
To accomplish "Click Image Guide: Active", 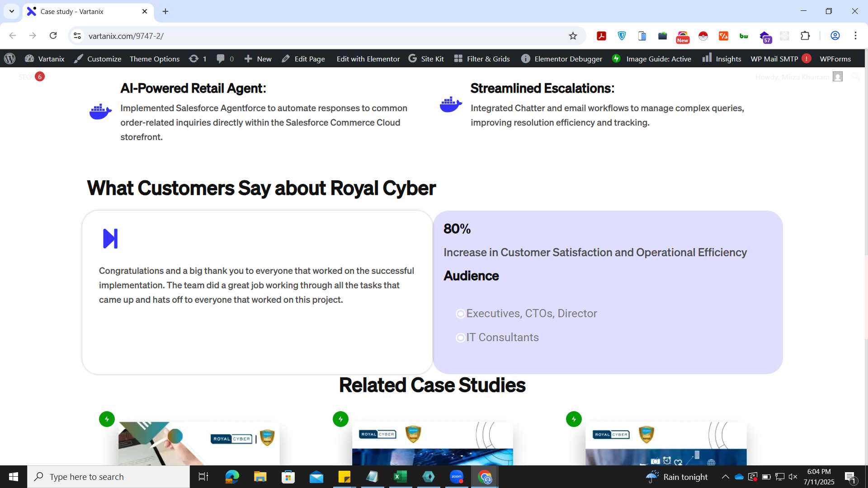I will (x=651, y=59).
